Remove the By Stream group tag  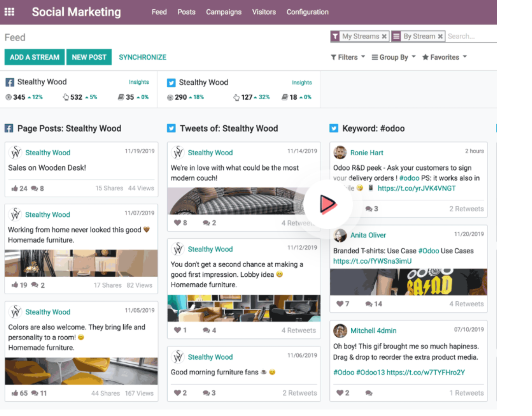[440, 36]
